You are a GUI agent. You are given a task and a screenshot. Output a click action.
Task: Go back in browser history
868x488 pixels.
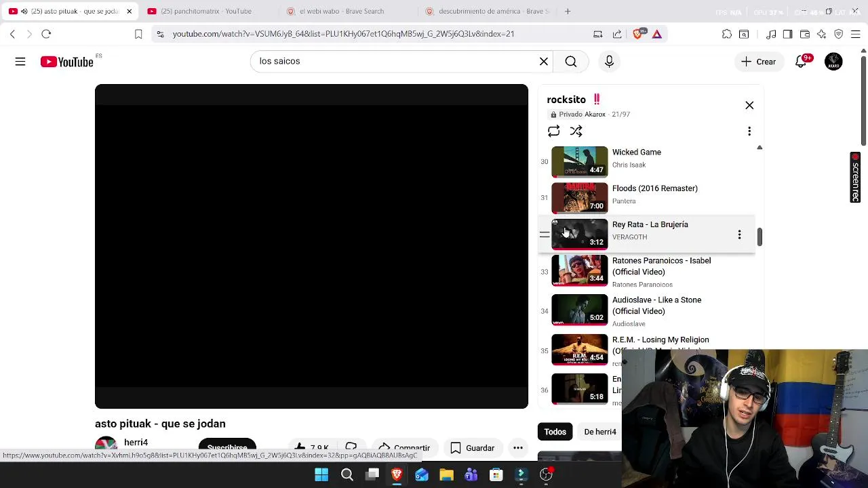coord(12,34)
